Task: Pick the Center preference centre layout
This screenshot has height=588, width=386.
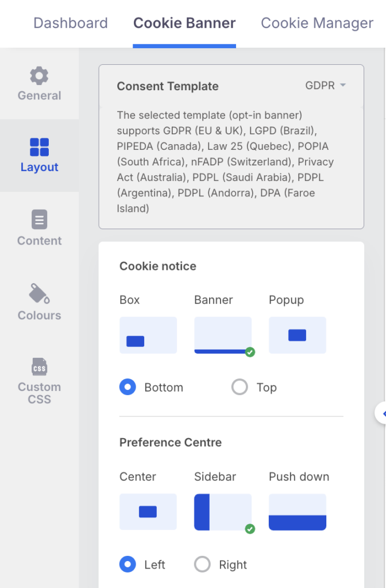Action: [x=148, y=512]
